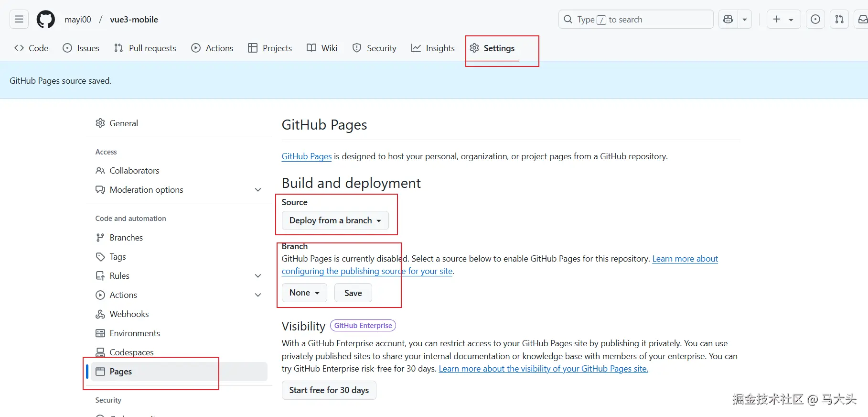The width and height of the screenshot is (868, 417).
Task: Click the Environments icon in sidebar
Action: 100,333
